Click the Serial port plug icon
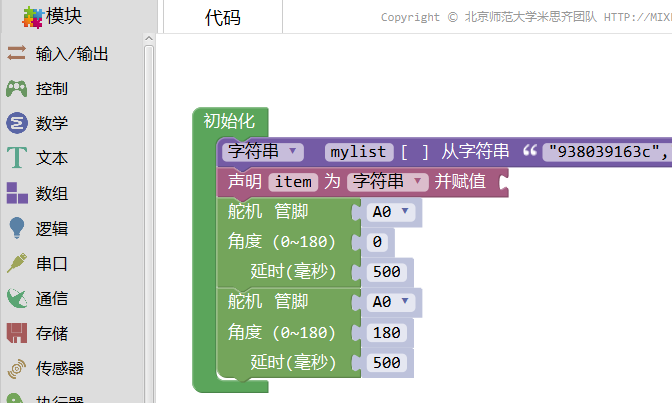 (x=17, y=263)
